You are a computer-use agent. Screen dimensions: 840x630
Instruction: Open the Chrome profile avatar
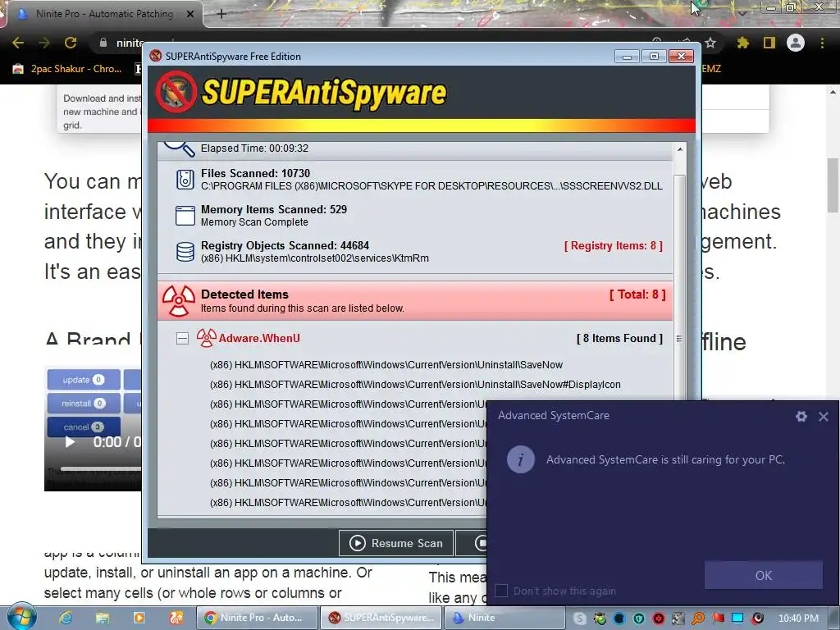(x=796, y=43)
